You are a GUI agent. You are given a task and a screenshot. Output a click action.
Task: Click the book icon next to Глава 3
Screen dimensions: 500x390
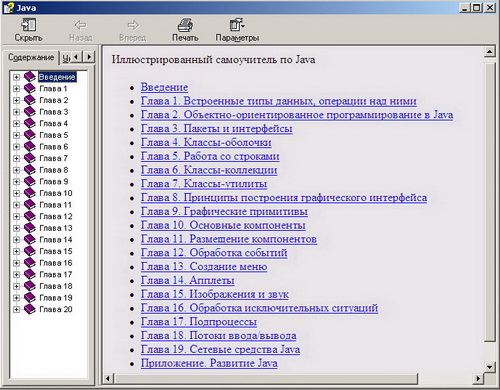[x=30, y=112]
